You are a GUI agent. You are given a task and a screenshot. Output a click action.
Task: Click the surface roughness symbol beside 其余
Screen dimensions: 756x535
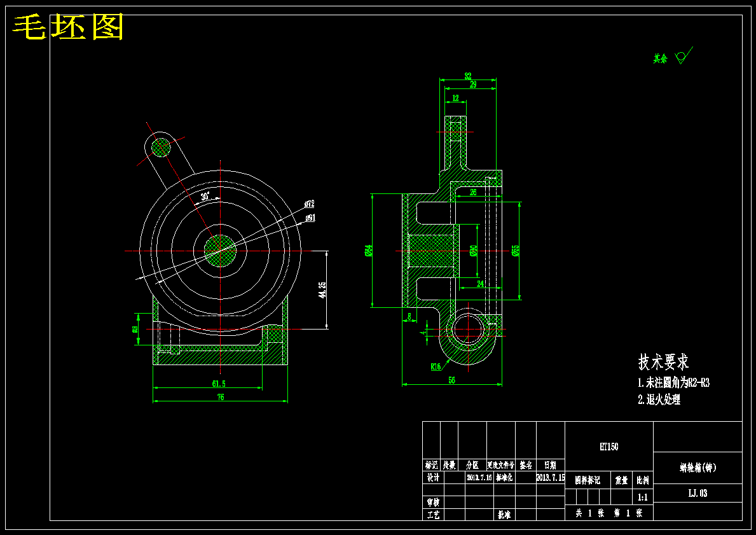click(x=684, y=55)
